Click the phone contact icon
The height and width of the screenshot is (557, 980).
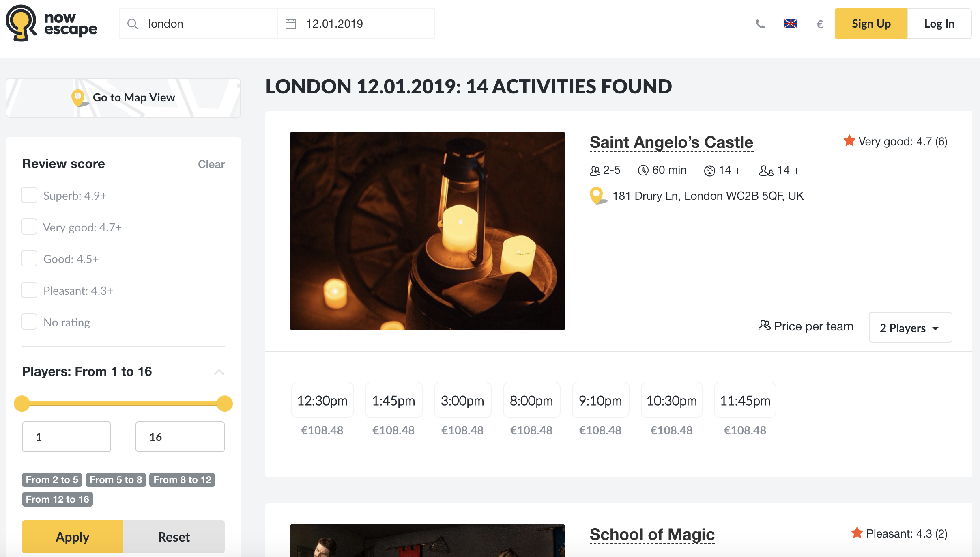[760, 24]
